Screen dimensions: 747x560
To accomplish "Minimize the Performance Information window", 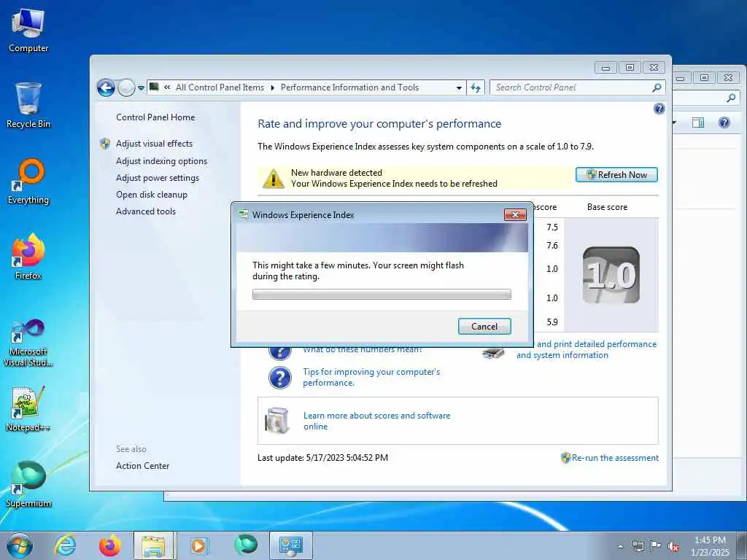I will 605,68.
